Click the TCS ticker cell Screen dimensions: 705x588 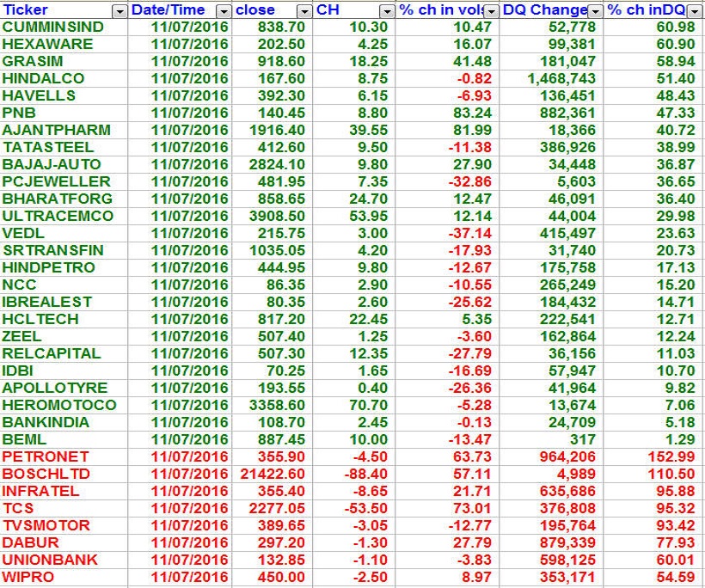tap(18, 508)
